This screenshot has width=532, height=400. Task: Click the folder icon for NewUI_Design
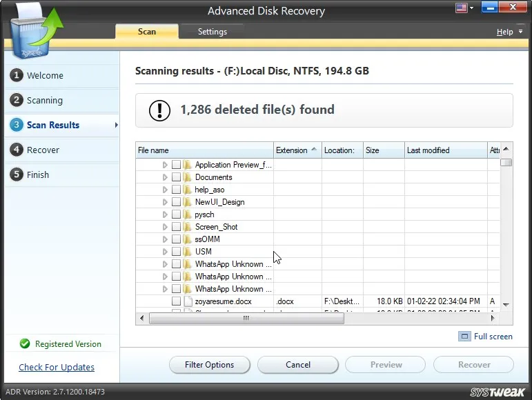pos(187,202)
